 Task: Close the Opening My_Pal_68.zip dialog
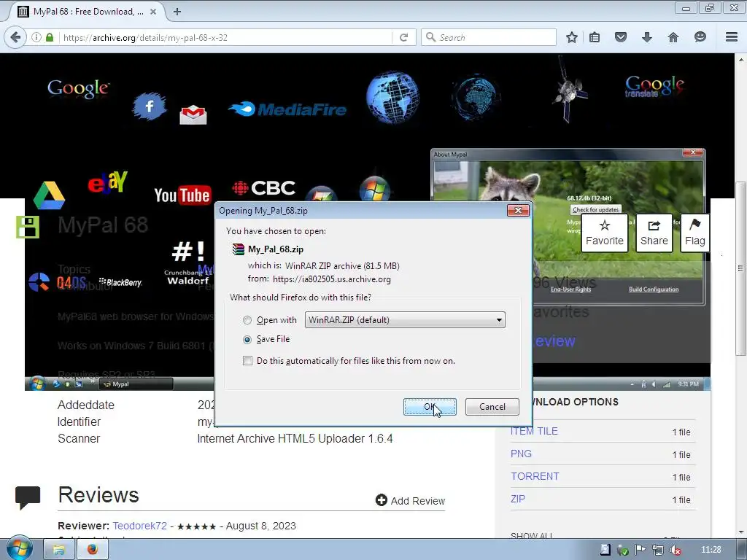519,211
